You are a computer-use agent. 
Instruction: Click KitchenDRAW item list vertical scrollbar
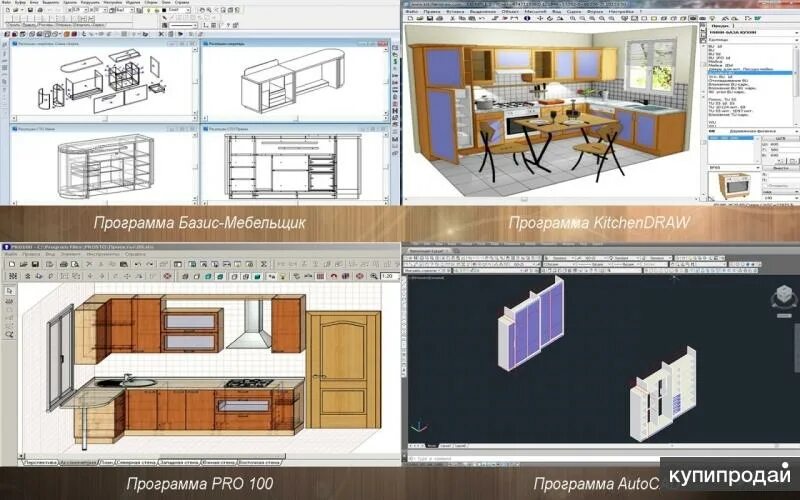point(796,84)
